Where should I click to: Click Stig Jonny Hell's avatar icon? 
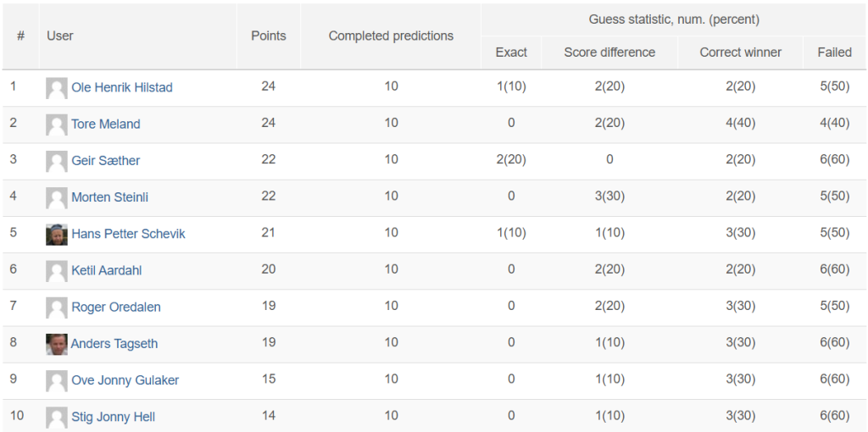57,417
